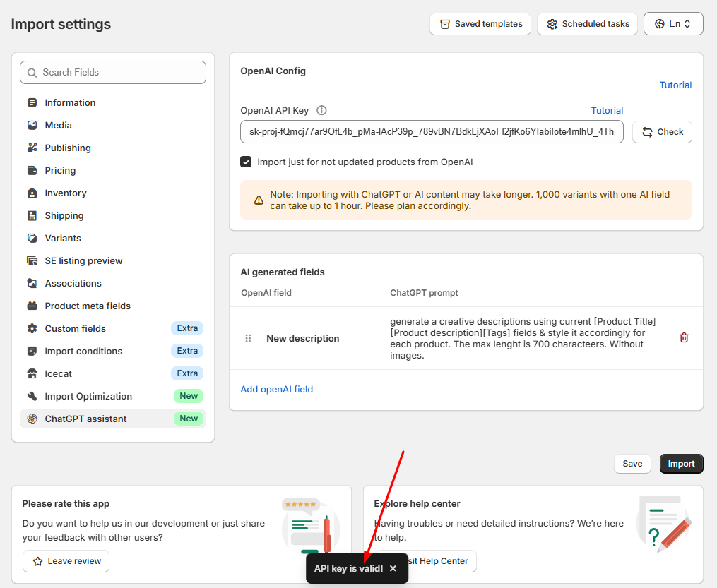Click the Pricing tag icon
The image size is (717, 588).
pos(32,170)
